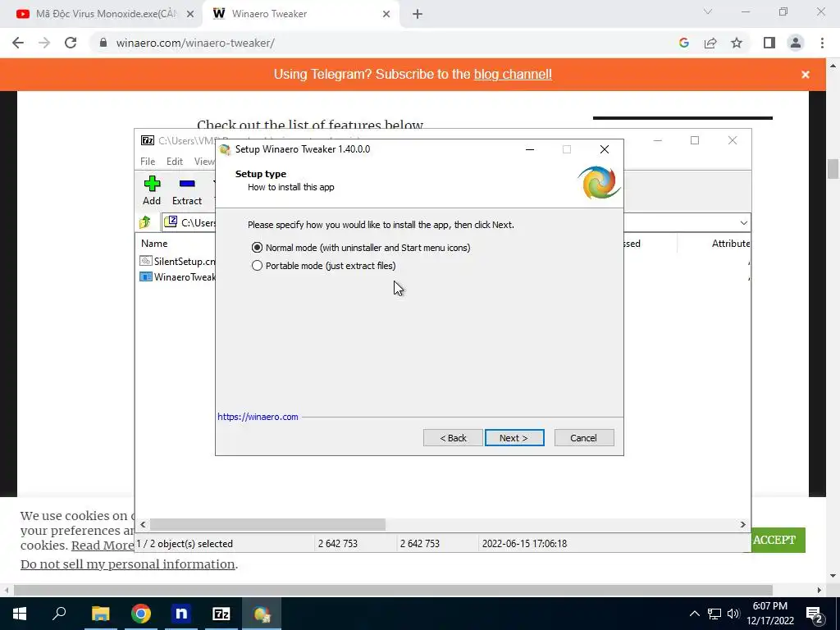Image resolution: width=840 pixels, height=630 pixels.
Task: Open the File menu in 7-Zip
Action: point(148,162)
